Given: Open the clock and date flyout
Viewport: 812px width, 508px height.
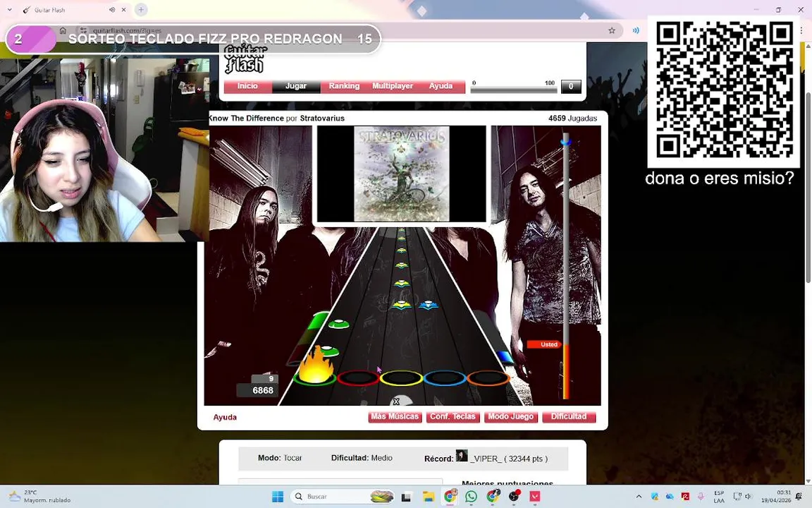Looking at the screenshot, I should click(x=776, y=496).
